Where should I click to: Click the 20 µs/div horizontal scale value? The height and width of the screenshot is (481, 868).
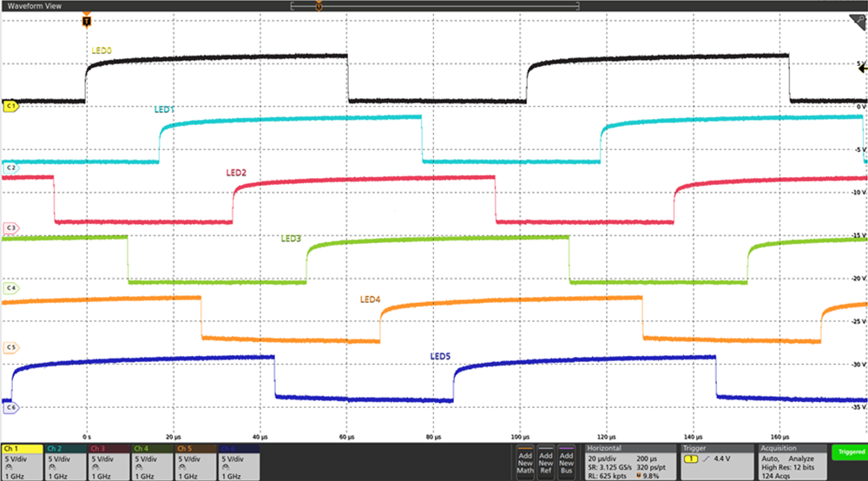click(604, 458)
